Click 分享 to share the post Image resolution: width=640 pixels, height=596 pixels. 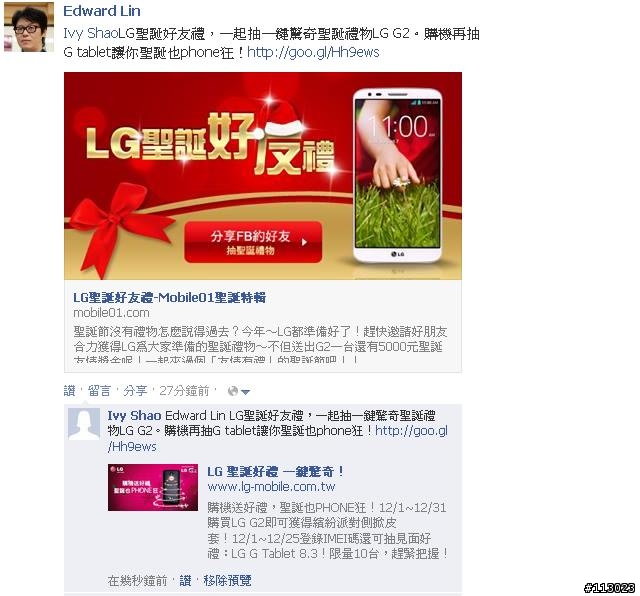coord(135,391)
